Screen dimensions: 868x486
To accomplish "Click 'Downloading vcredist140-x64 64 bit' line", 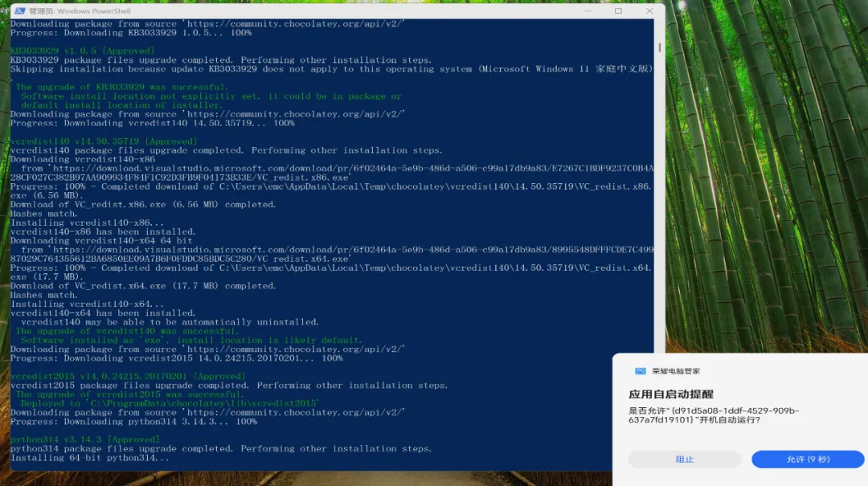I will tap(101, 241).
